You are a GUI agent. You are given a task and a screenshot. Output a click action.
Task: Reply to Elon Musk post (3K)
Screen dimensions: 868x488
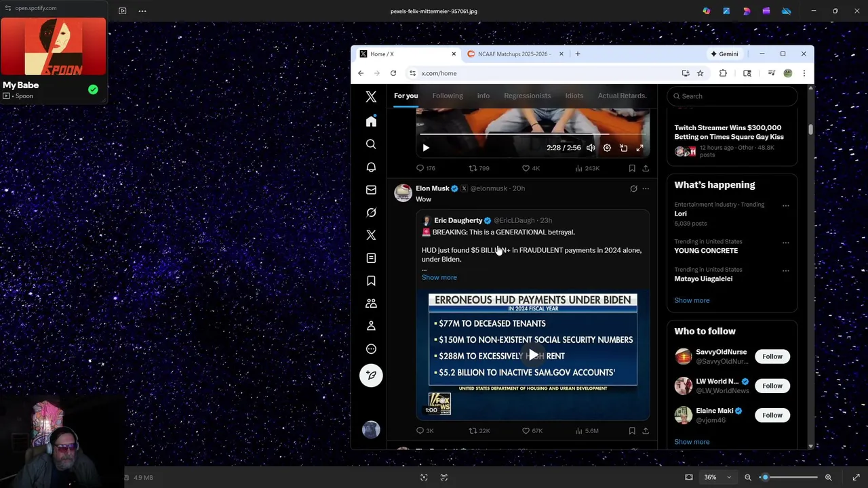(425, 430)
